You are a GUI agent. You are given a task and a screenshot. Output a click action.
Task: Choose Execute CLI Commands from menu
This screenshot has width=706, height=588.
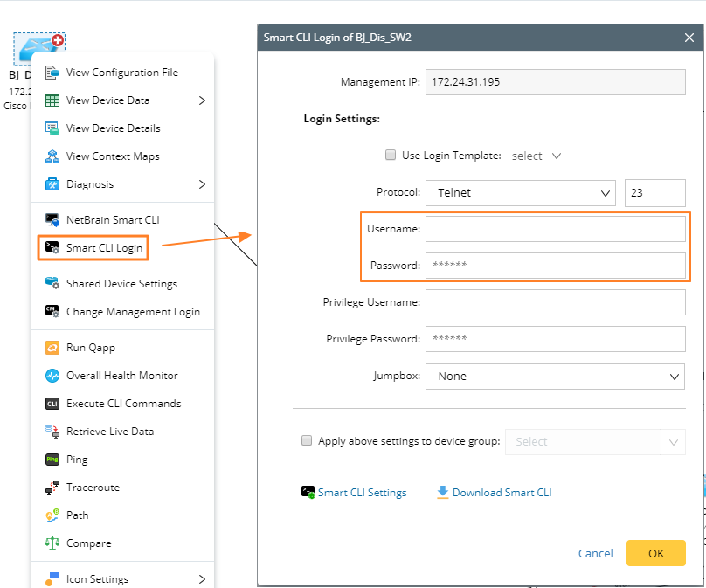[x=123, y=404]
